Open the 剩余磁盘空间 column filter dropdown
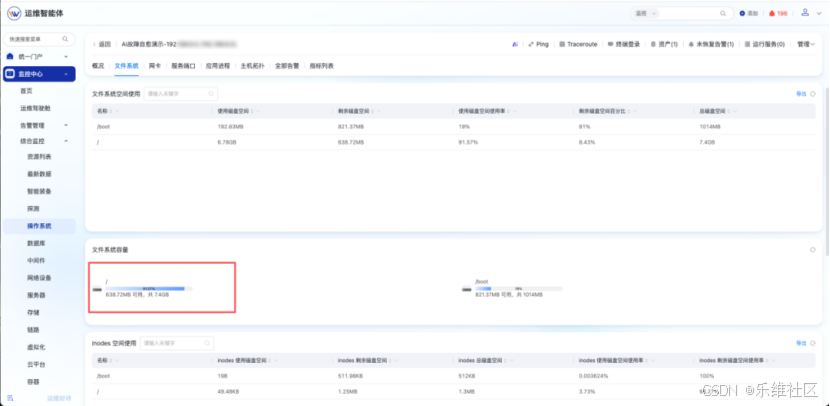Viewport: 830px width, 406px height. pos(378,111)
